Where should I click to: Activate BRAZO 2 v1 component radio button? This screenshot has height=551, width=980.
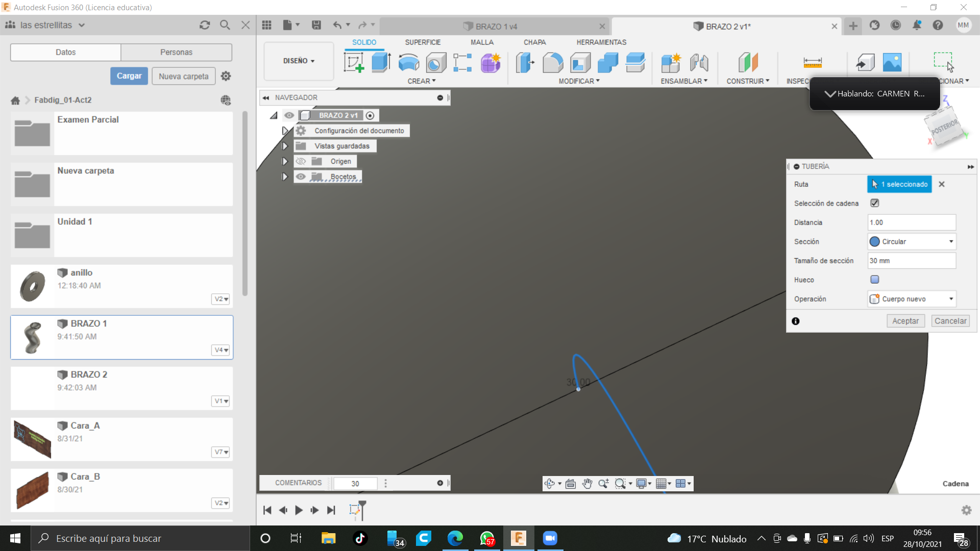[x=370, y=115]
